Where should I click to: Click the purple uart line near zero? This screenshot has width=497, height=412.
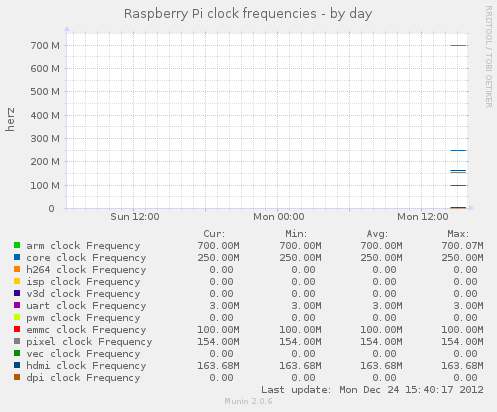458,208
